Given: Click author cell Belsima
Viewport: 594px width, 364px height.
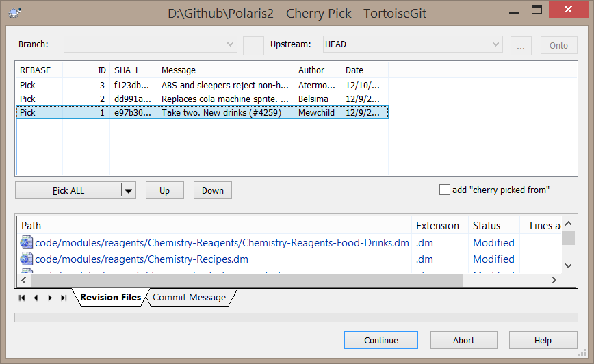Looking at the screenshot, I should 313,99.
